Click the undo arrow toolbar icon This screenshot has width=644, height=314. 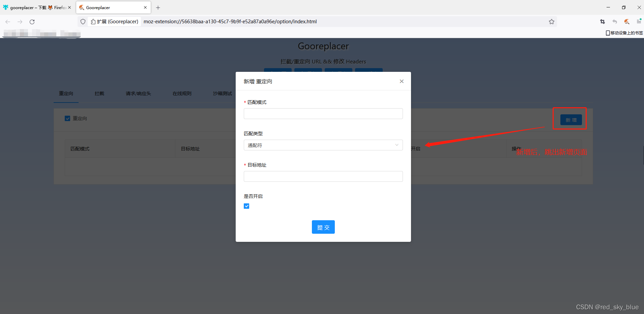(x=615, y=22)
